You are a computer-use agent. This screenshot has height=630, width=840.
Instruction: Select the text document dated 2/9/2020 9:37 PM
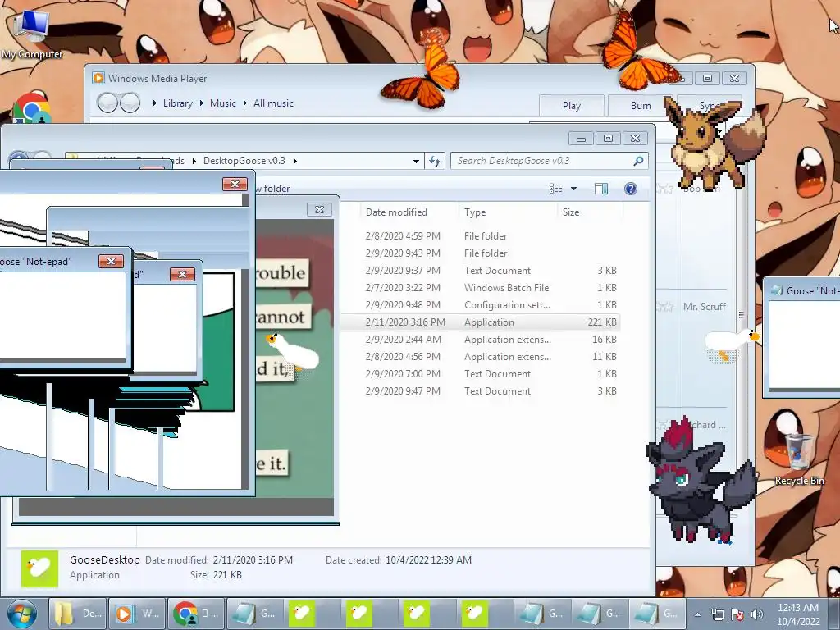pos(481,271)
